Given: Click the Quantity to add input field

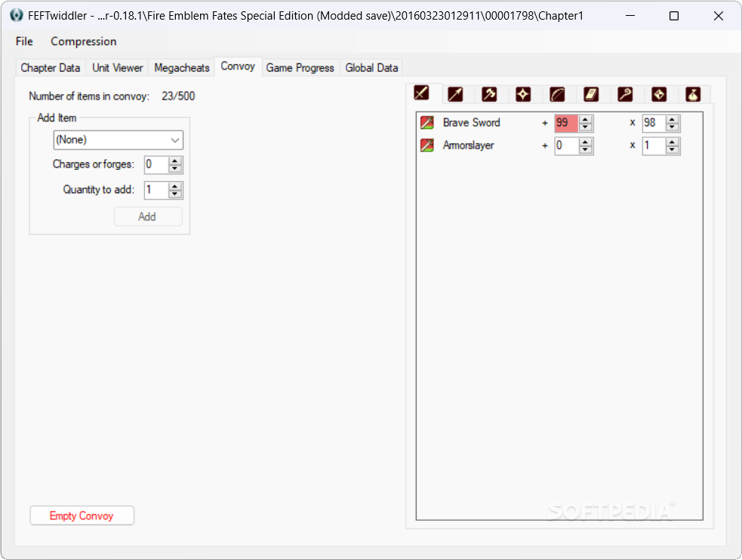Looking at the screenshot, I should [156, 190].
